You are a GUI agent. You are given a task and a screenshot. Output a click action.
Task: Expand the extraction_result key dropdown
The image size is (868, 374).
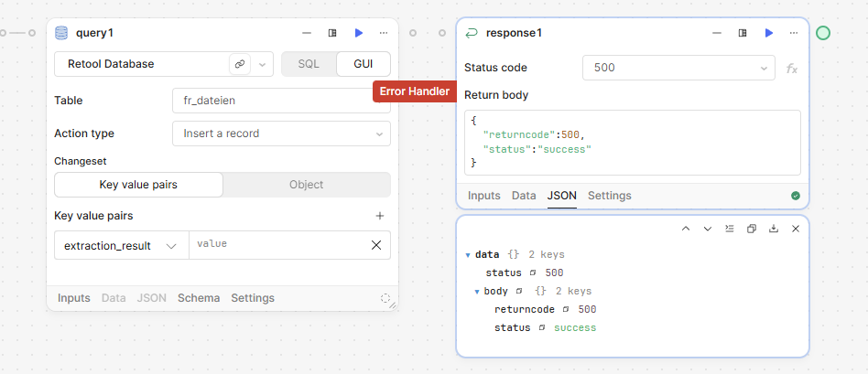[120, 245]
